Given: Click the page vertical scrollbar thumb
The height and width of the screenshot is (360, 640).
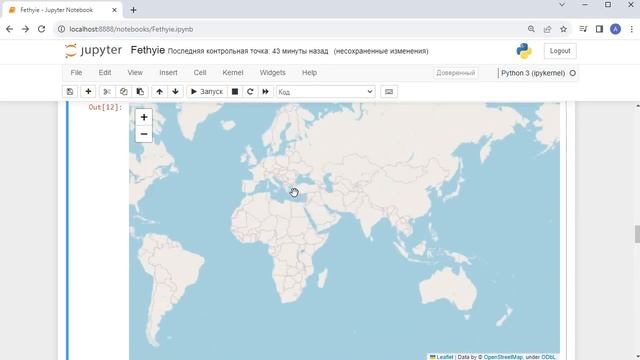Looking at the screenshot, I should pyautogui.click(x=637, y=234).
